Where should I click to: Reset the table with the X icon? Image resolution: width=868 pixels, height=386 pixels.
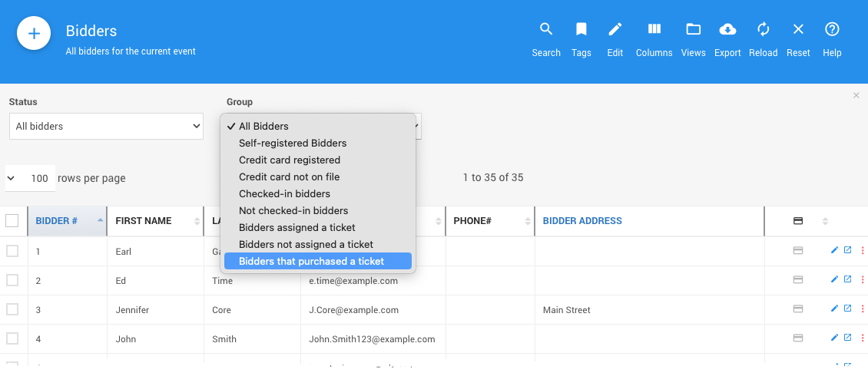point(798,38)
